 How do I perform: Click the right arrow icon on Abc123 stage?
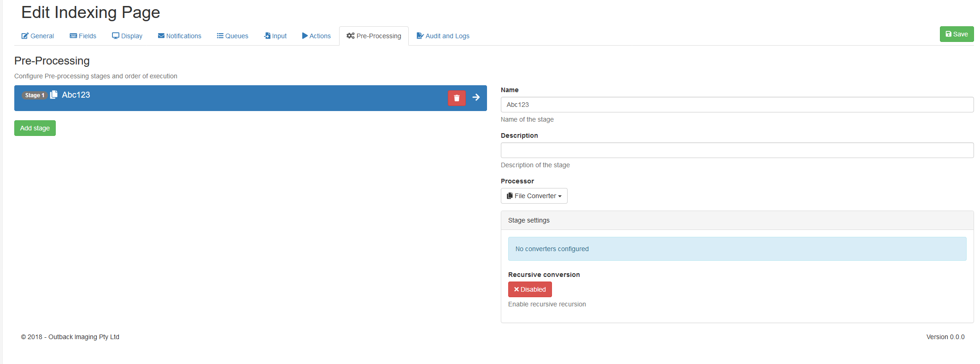[476, 97]
